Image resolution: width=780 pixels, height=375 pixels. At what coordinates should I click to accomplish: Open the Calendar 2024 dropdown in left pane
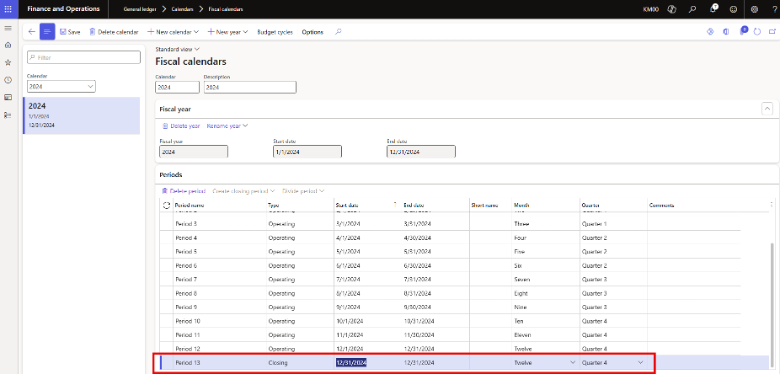click(61, 87)
